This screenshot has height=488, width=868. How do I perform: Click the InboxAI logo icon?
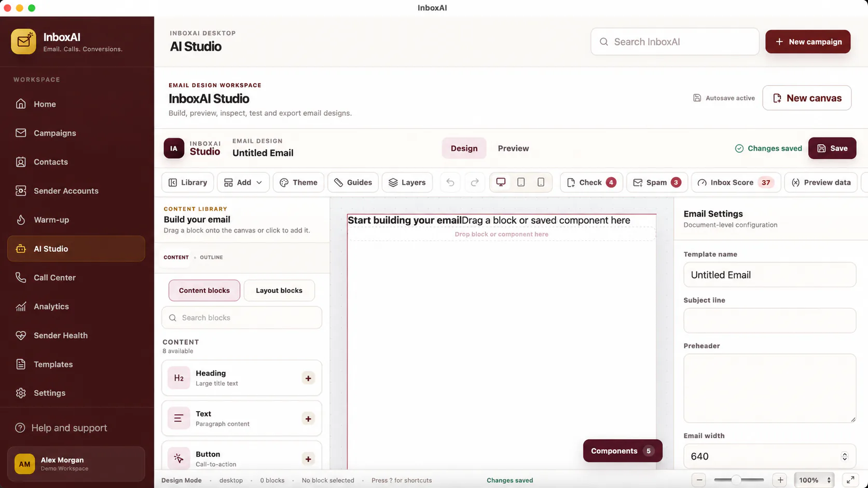point(23,42)
